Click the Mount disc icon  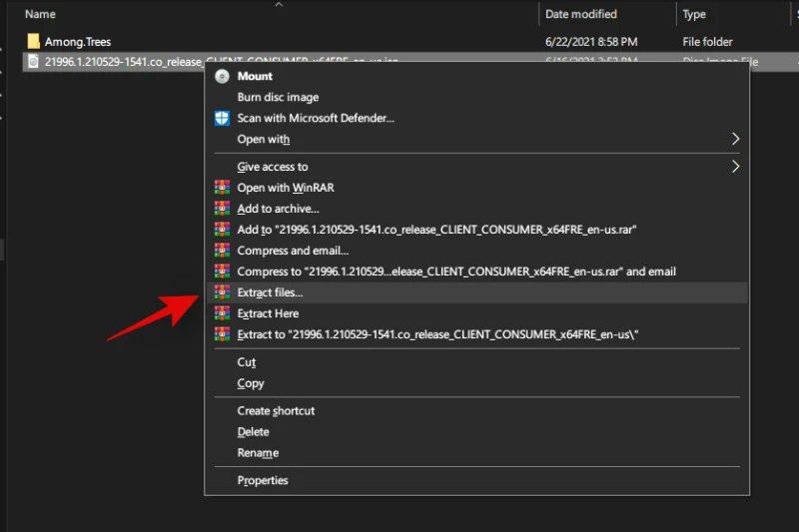click(222, 77)
